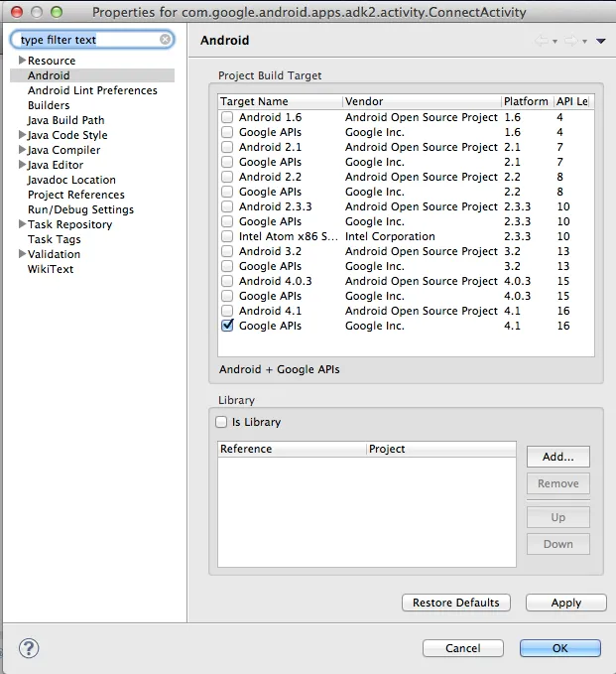The image size is (616, 674).
Task: Click the forward navigation arrow icon
Action: click(570, 41)
